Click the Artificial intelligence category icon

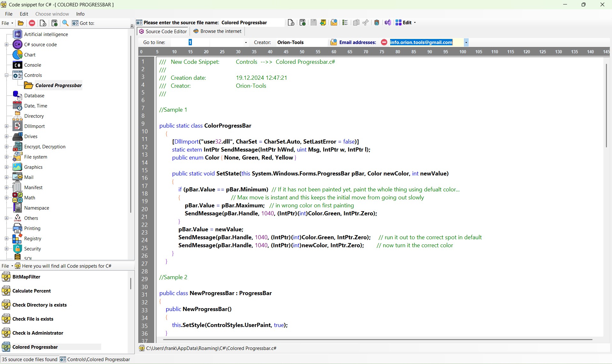point(17,34)
